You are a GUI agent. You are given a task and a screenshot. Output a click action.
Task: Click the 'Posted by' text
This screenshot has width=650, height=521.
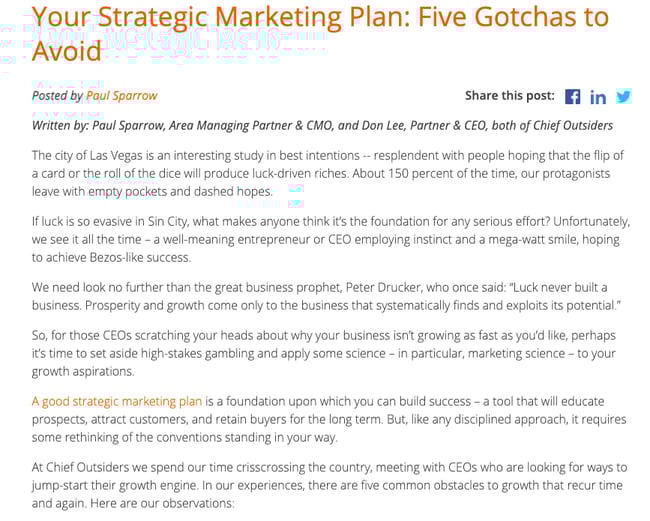point(57,96)
